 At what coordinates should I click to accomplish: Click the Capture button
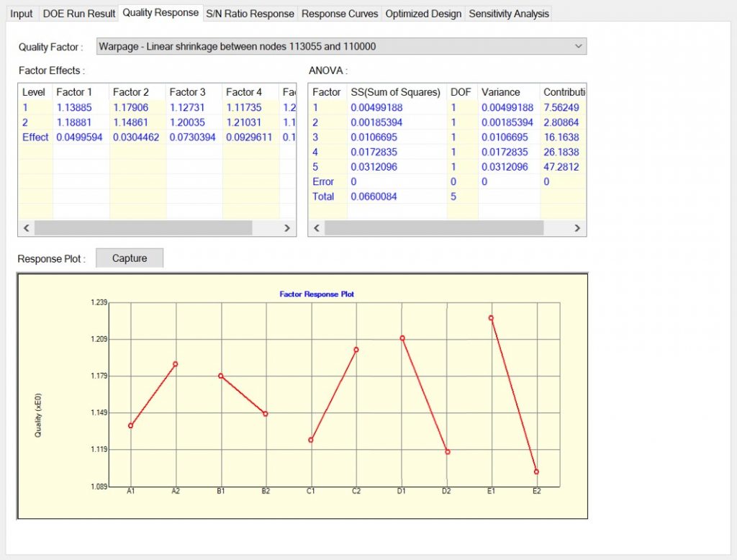[130, 258]
